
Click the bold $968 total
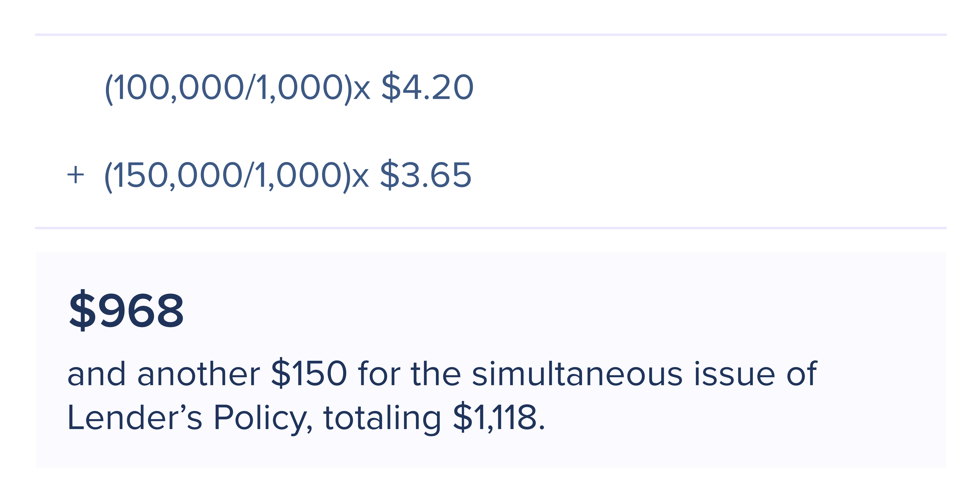(x=126, y=310)
